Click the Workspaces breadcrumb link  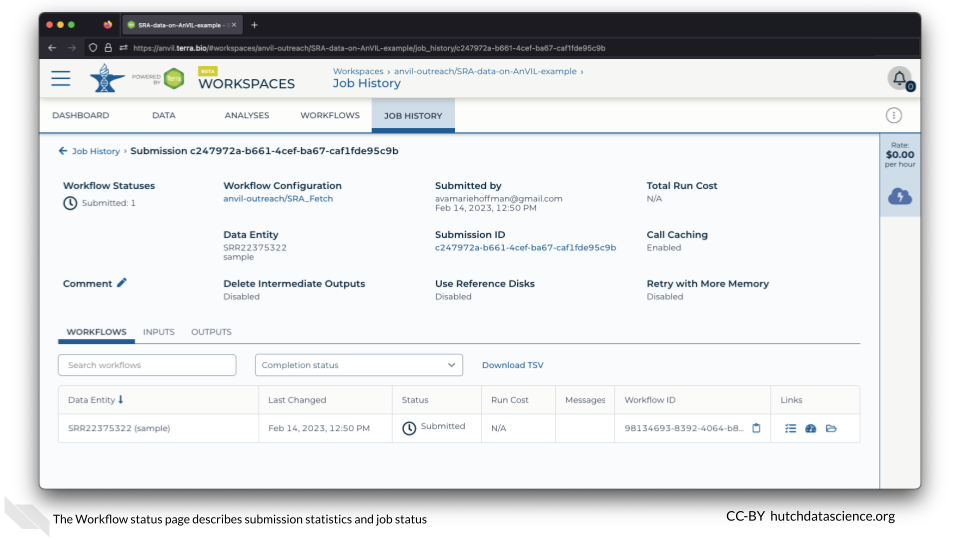358,71
